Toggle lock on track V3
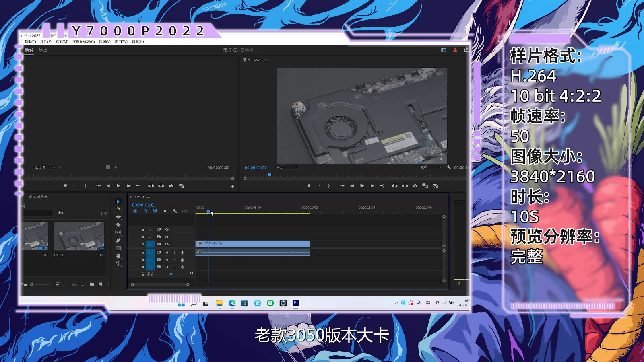 [x=142, y=230]
